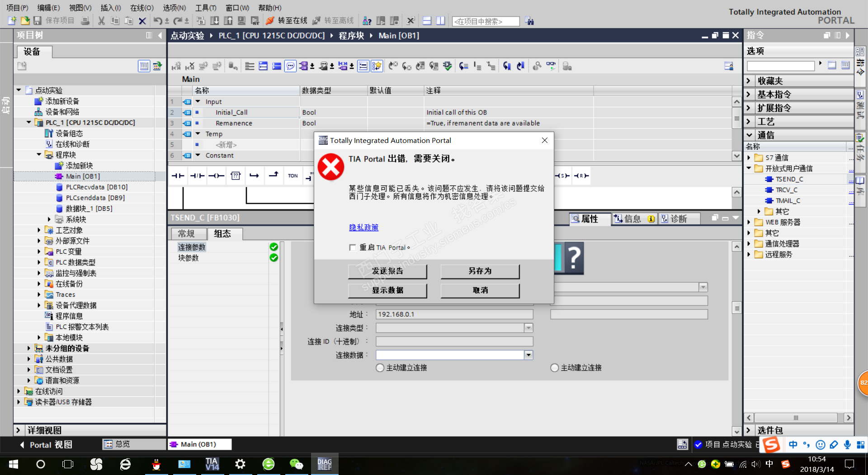The height and width of the screenshot is (475, 868).
Task: Click the instruction panel horizontal scrollbar
Action: click(798, 418)
